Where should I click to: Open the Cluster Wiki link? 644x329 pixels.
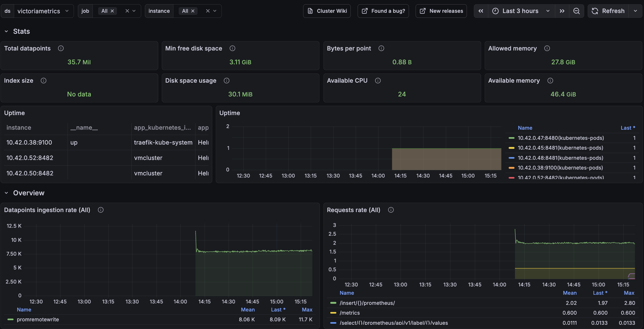pyautogui.click(x=327, y=11)
